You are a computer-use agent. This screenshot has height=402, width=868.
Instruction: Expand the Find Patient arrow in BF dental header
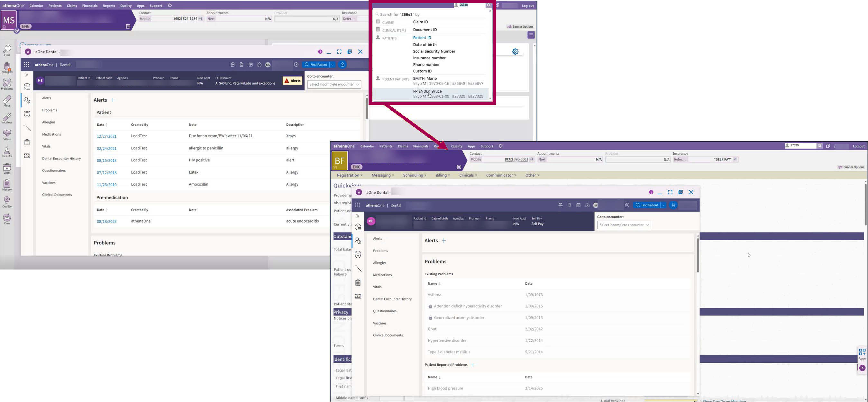click(663, 205)
